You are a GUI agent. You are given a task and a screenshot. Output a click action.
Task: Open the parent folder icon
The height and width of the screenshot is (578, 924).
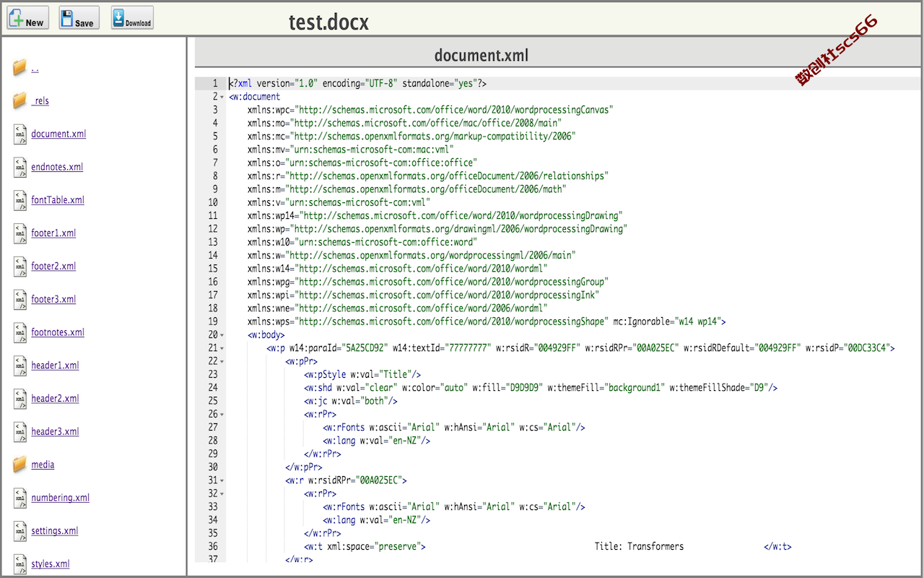click(19, 68)
